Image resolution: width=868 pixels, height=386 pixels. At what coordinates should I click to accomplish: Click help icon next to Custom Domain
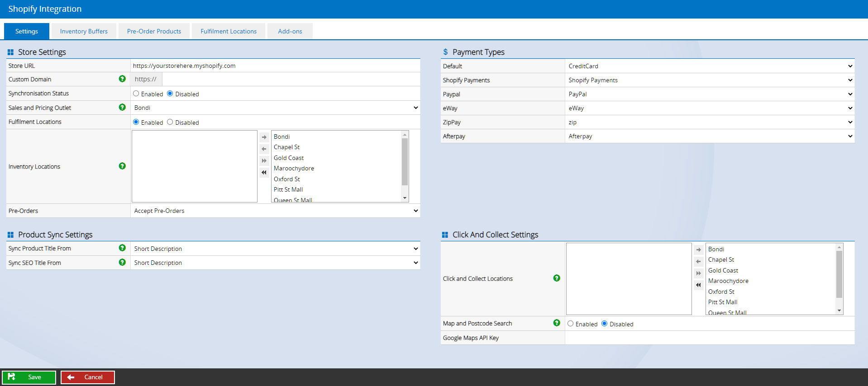click(122, 79)
